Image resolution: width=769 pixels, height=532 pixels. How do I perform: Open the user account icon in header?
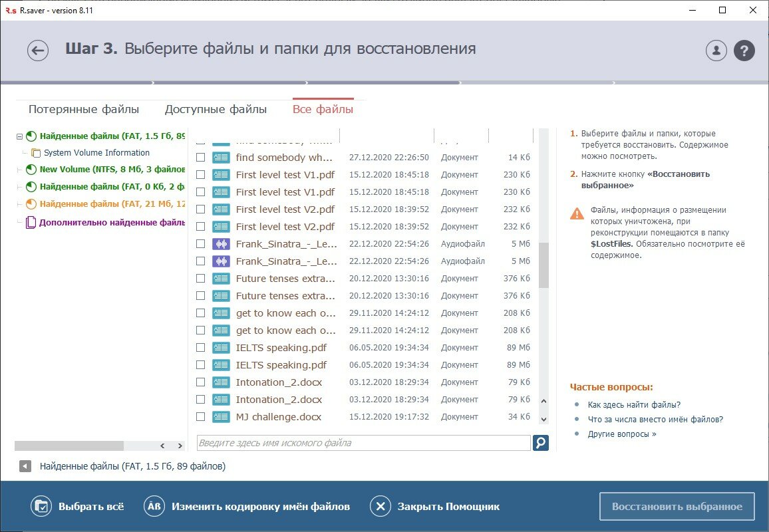click(x=716, y=50)
